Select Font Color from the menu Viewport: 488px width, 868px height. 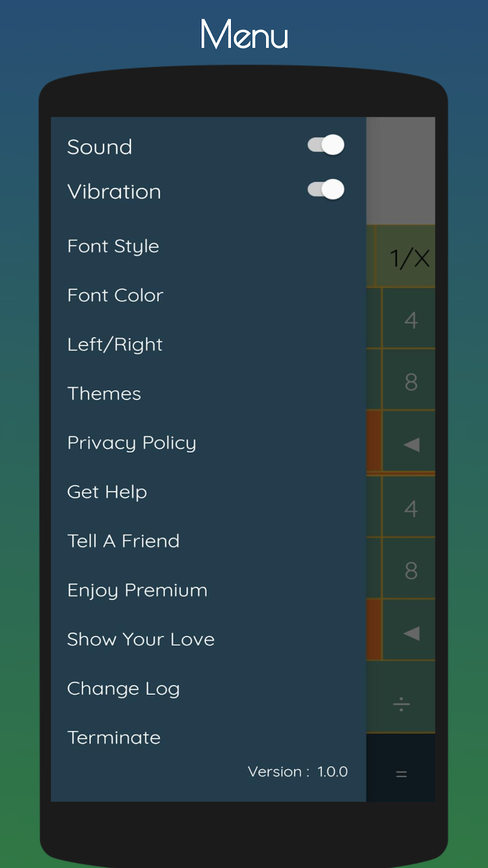pos(116,295)
